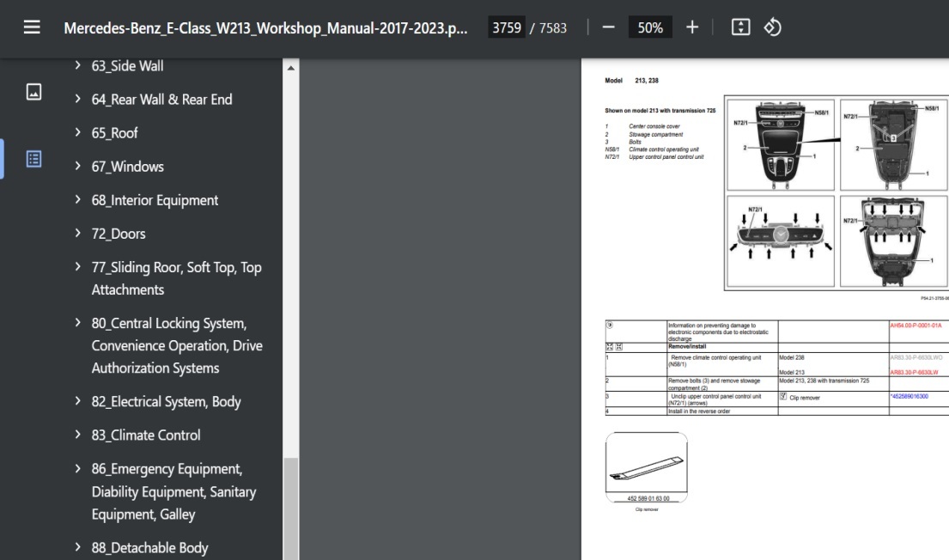Viewport: 949px width, 560px height.
Task: Expand the 64_Rear Wall & Rear End chevron
Action: pyautogui.click(x=77, y=99)
